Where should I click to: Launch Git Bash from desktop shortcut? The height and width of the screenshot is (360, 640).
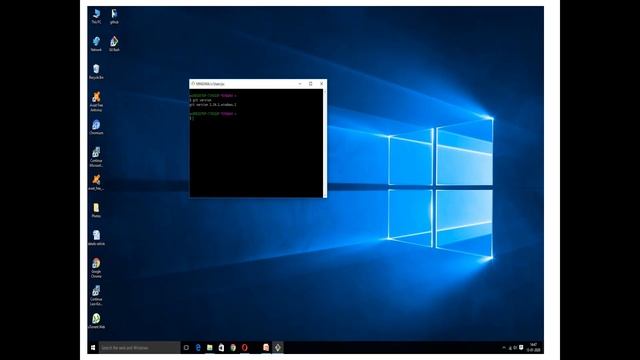click(x=114, y=44)
